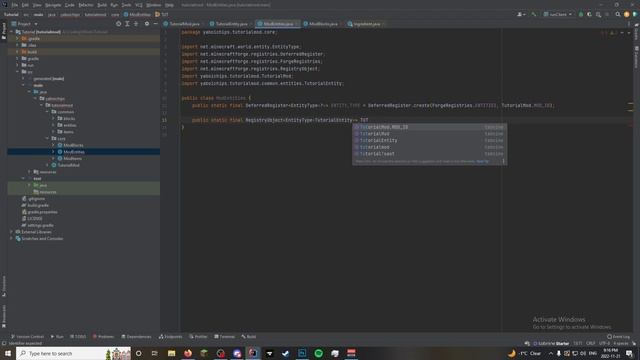Open the Terminal tool window
The image size is (640, 360).
point(224,337)
